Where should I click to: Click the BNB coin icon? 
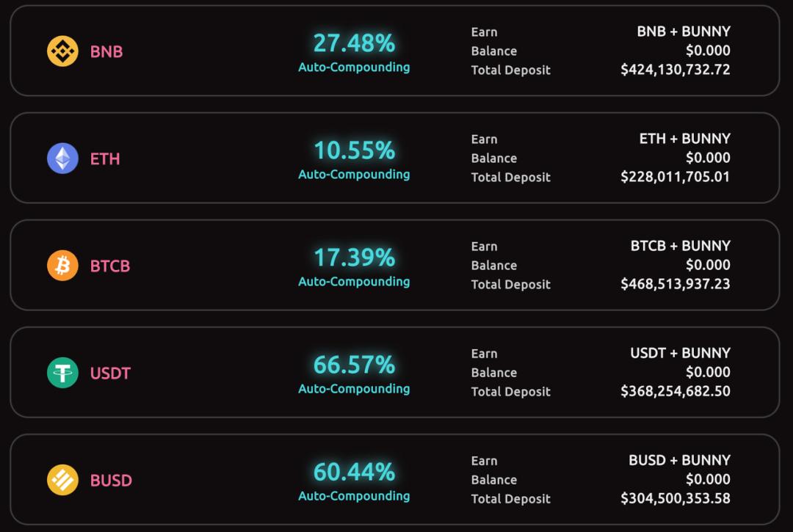point(62,51)
